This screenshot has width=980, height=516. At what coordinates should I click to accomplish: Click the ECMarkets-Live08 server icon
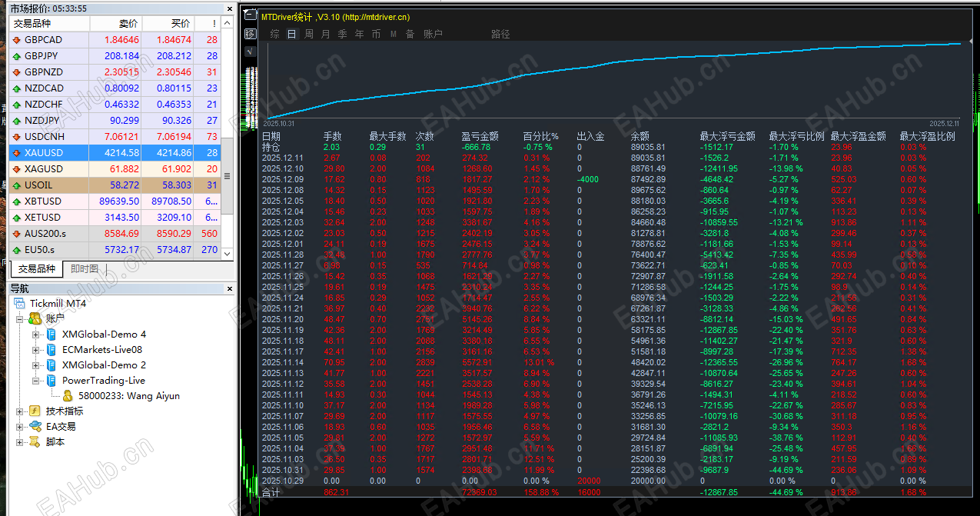[51, 350]
